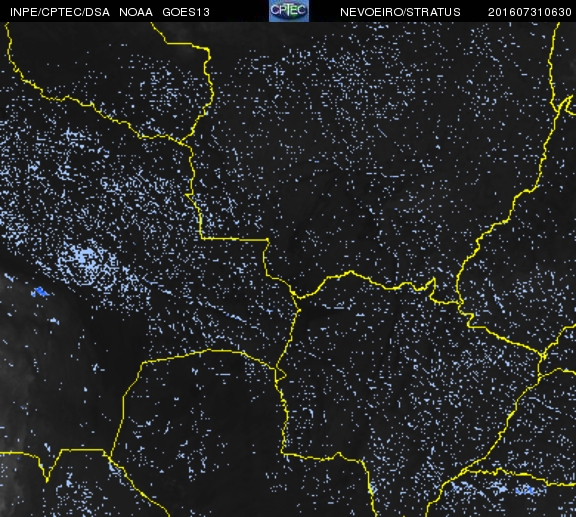Click the isolated dark-blue stratus patch near gray clouds
The image size is (576, 517).
pyautogui.click(x=40, y=292)
